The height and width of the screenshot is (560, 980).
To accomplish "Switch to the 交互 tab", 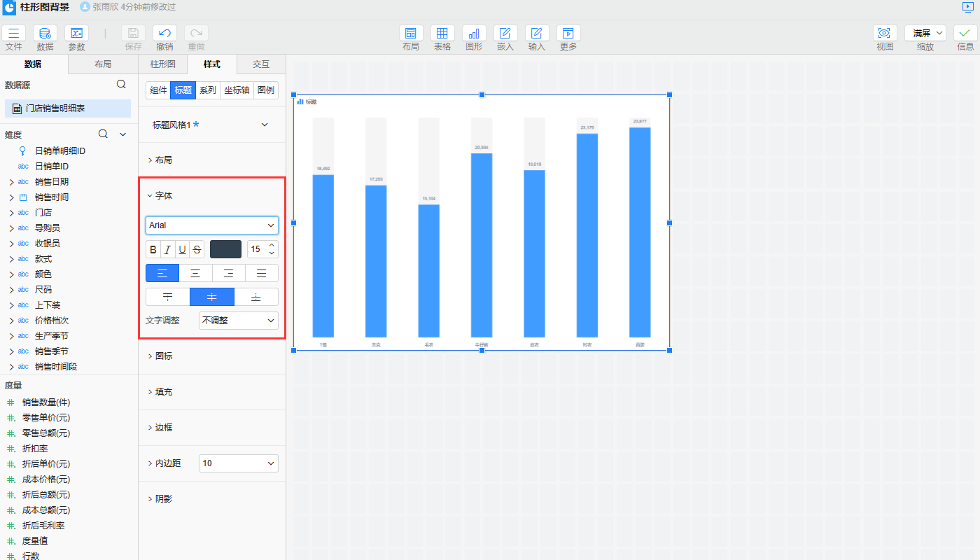I will (260, 64).
